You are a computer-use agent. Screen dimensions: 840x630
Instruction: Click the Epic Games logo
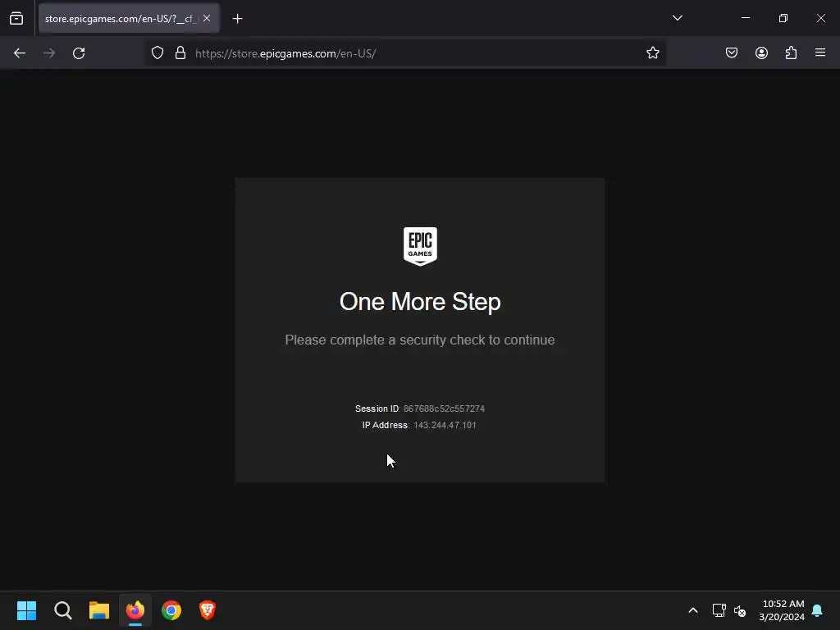pos(420,246)
